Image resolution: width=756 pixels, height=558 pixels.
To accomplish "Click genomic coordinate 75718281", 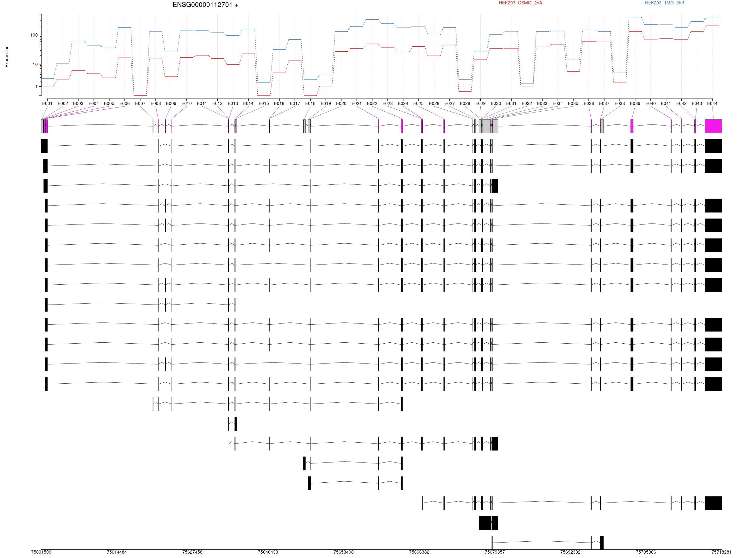I will point(722,552).
